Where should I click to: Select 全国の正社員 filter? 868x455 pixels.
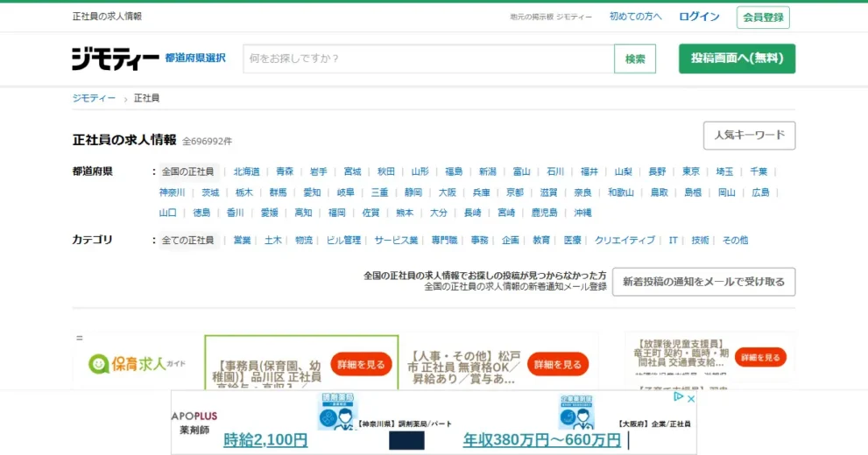[187, 172]
